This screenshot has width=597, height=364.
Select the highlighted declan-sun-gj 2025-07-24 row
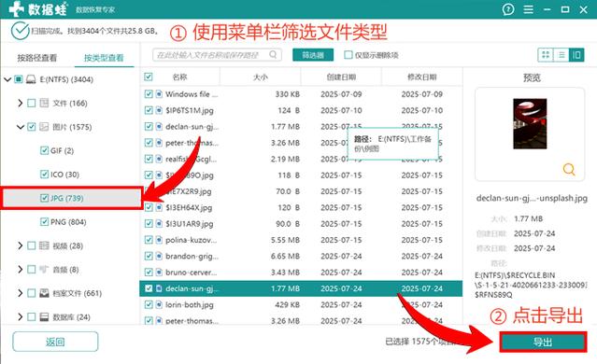tap(301, 288)
